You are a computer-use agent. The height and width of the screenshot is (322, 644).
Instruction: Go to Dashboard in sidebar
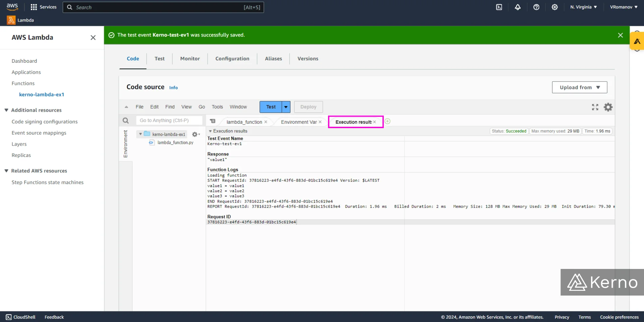point(24,61)
